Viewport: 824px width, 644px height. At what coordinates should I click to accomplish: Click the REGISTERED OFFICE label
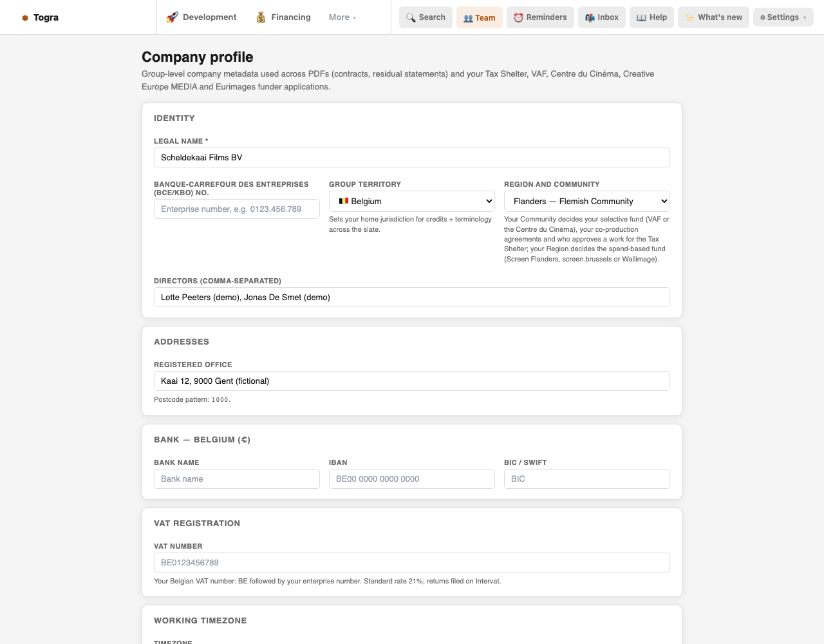click(x=193, y=365)
